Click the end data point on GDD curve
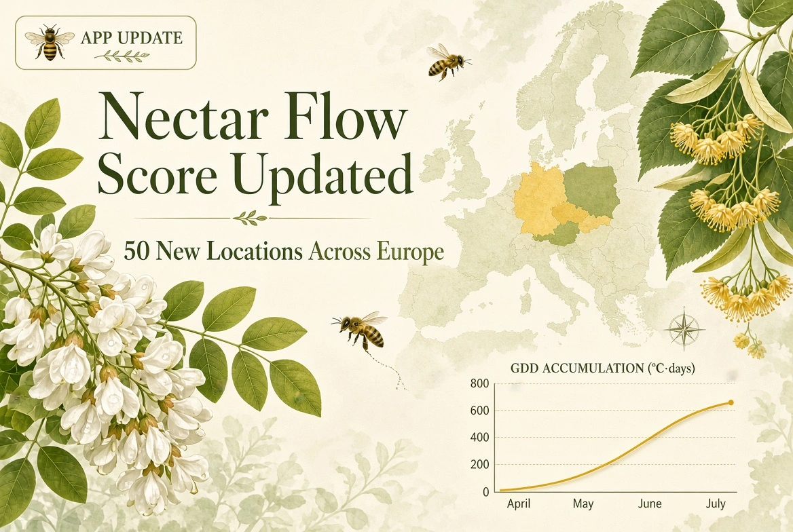The image size is (793, 532). tap(731, 402)
